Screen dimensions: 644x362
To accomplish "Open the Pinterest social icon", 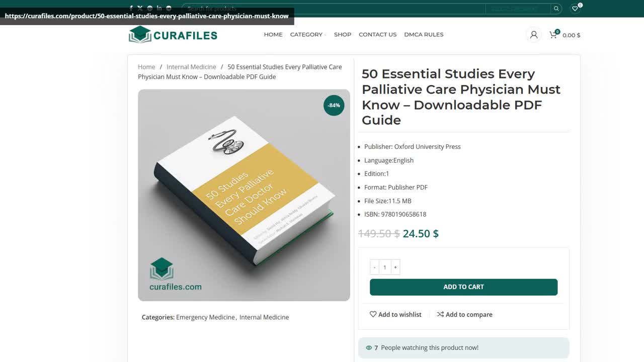I will (x=149, y=8).
